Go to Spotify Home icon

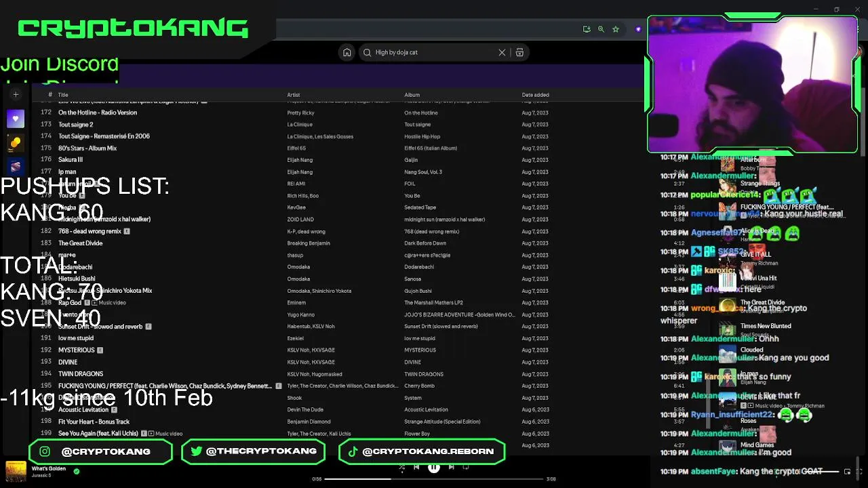pos(347,52)
